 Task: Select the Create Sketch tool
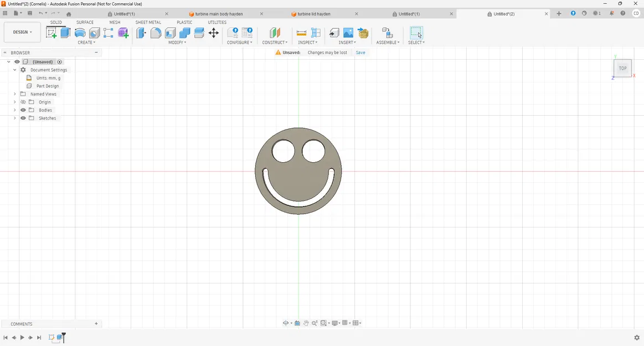point(51,33)
